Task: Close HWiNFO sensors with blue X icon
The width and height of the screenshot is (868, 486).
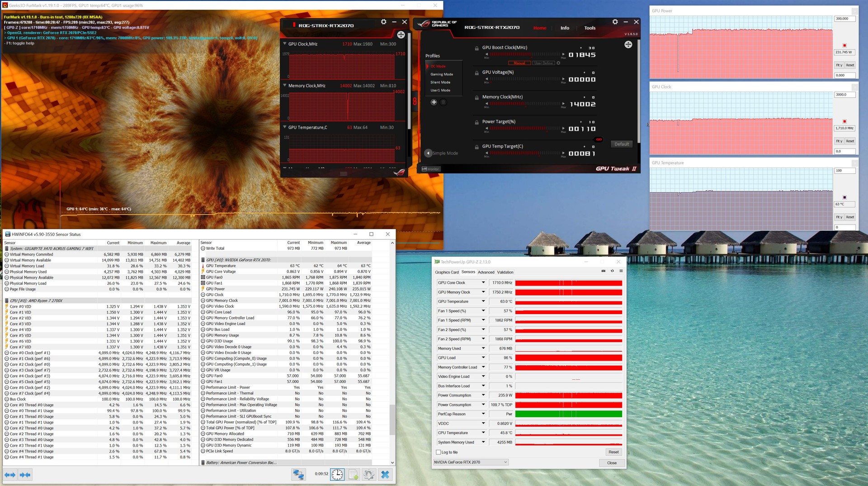Action: click(385, 474)
